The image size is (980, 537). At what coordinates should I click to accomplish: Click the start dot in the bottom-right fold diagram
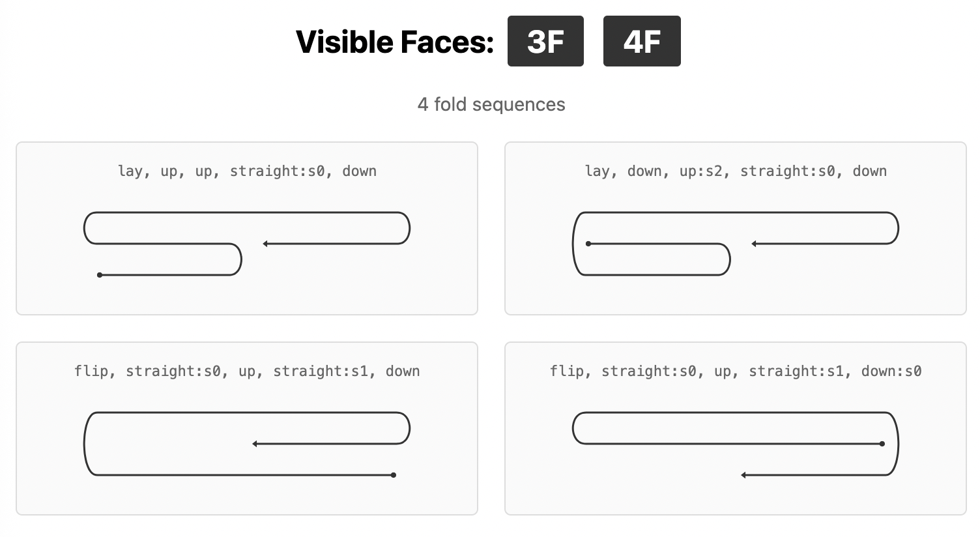tap(882, 444)
